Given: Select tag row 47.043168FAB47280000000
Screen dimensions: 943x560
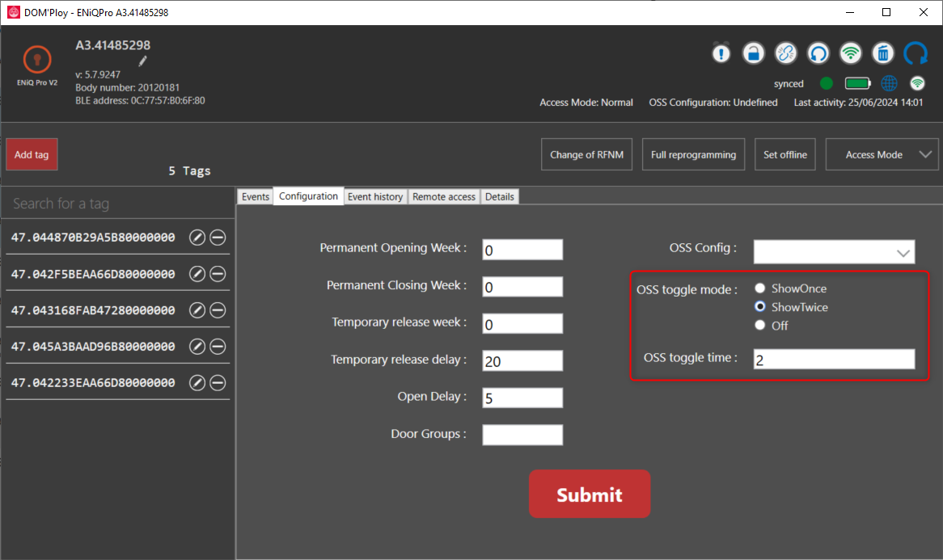Looking at the screenshot, I should pyautogui.click(x=118, y=310).
